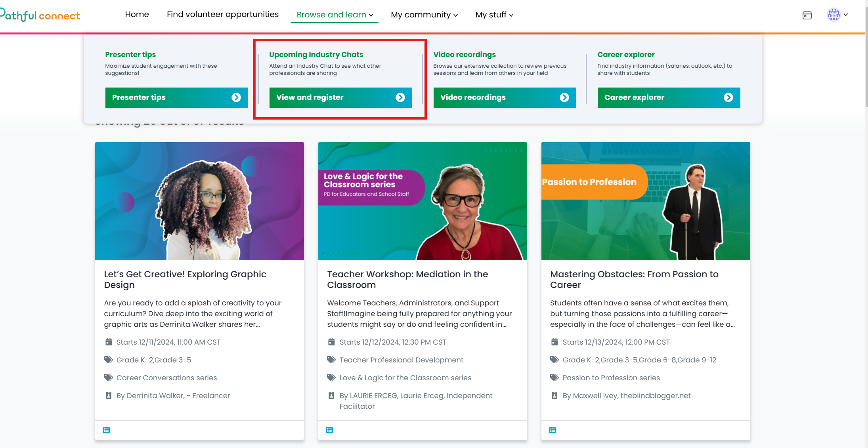The height and width of the screenshot is (448, 868).
Task: Click tag icon beside Grade K-2,Grade 3-5
Action: coord(109,360)
